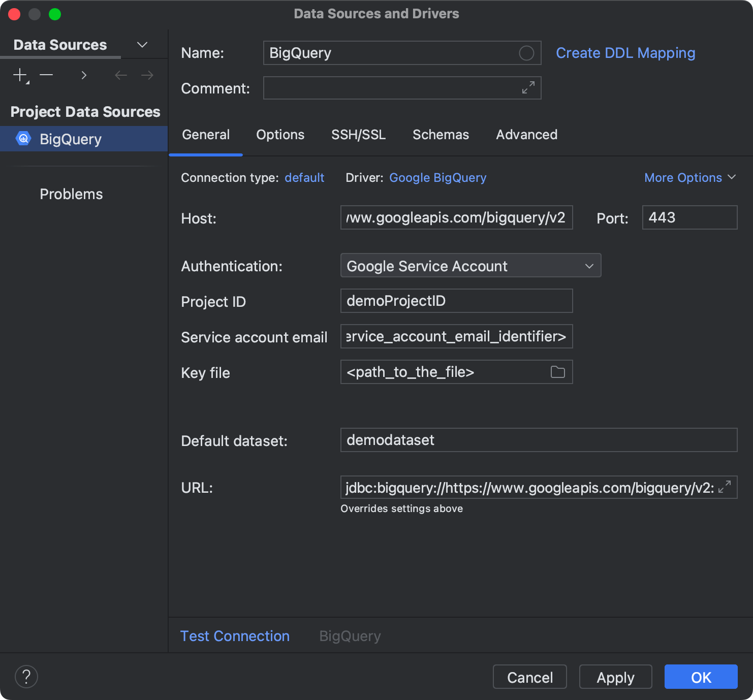This screenshot has height=700, width=753.
Task: Open the URL in the expanded editor icon
Action: [x=726, y=487]
